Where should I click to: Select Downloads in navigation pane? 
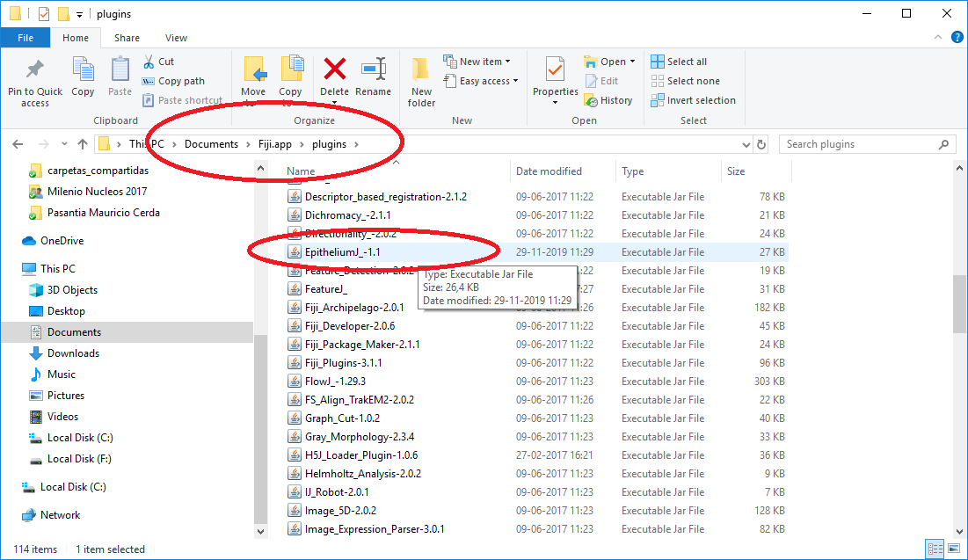click(x=73, y=353)
